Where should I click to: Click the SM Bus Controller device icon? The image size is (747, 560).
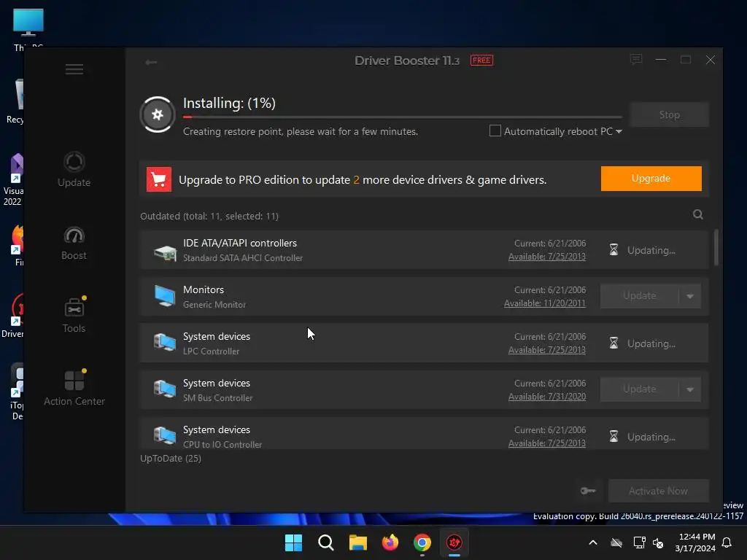coord(165,389)
